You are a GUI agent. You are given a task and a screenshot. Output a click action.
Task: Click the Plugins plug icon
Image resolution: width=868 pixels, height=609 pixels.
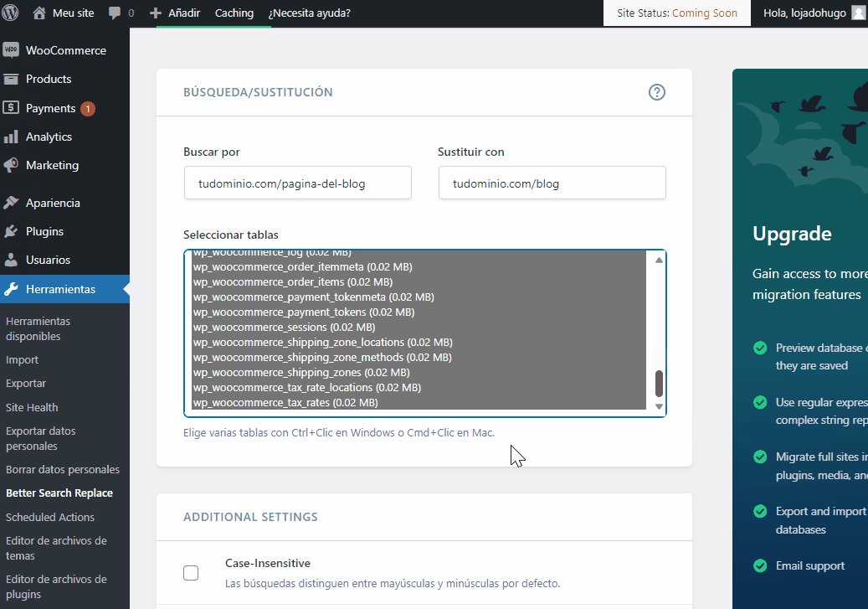11,232
